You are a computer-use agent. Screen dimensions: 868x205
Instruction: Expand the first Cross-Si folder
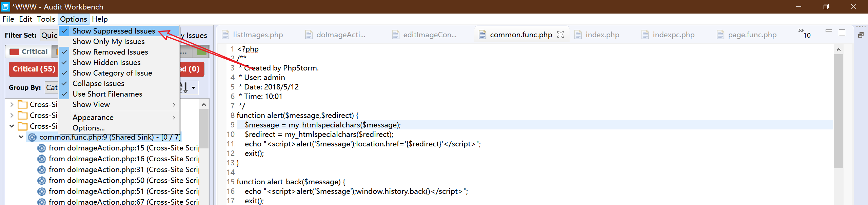12,104
